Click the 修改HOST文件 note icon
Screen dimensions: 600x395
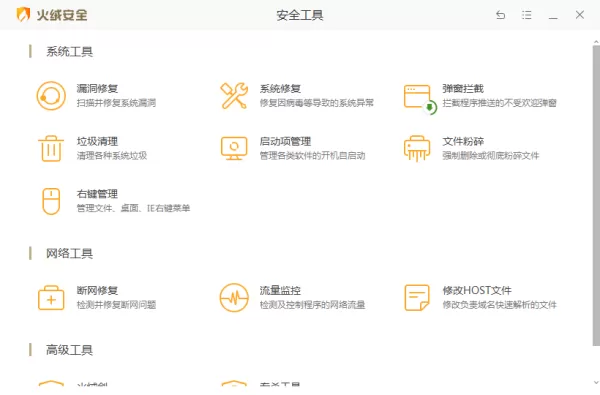point(417,297)
